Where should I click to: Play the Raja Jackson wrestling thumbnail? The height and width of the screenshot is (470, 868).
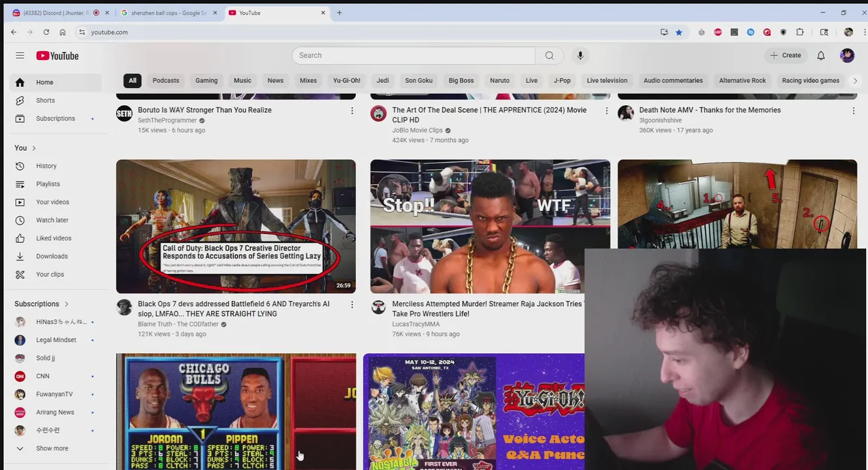click(x=490, y=227)
